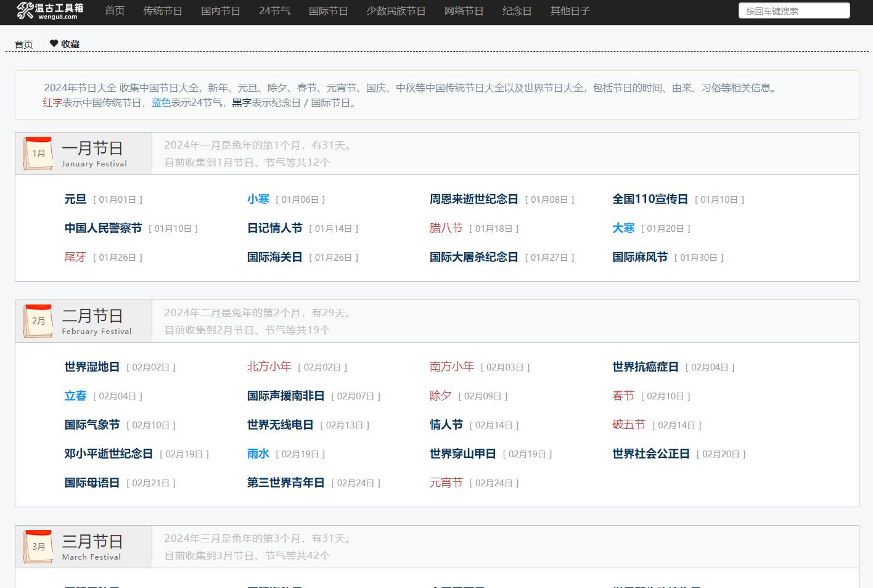The height and width of the screenshot is (588, 873).
Task: Go to 首页 via the breadcrumb
Action: pyautogui.click(x=24, y=44)
